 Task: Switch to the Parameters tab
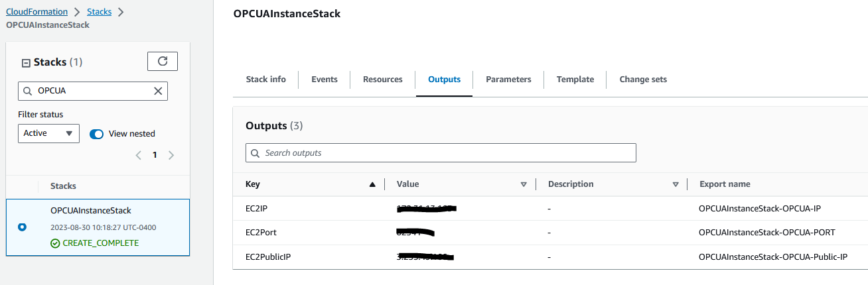pos(508,80)
